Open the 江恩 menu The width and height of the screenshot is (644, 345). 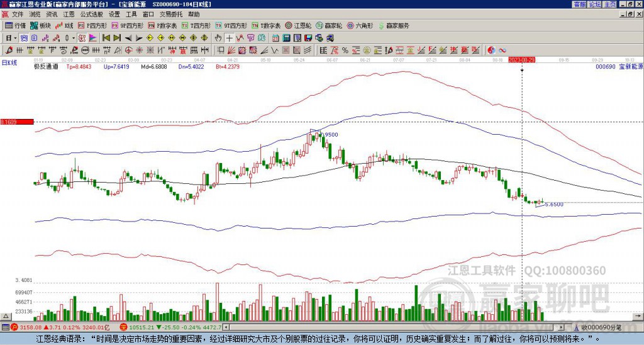pos(69,14)
